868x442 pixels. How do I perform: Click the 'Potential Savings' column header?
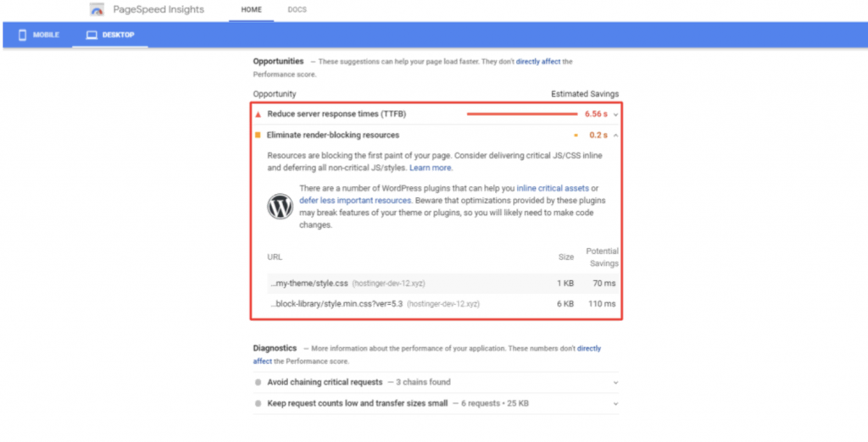pos(603,257)
